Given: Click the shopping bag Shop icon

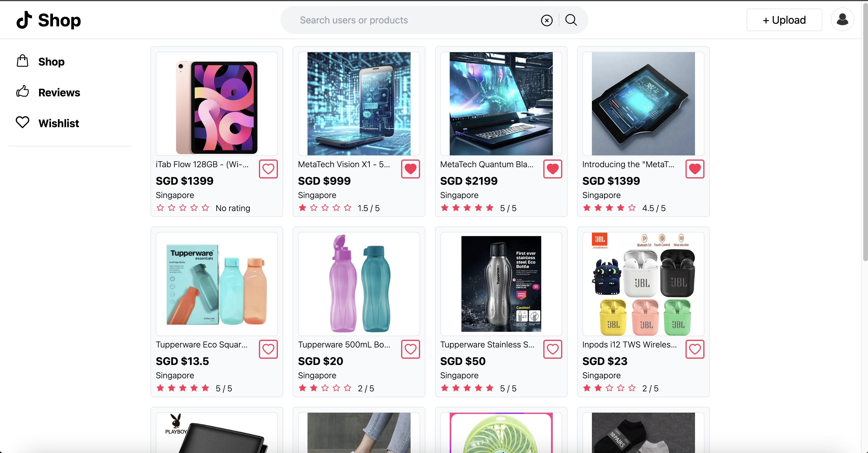Looking at the screenshot, I should click(23, 61).
